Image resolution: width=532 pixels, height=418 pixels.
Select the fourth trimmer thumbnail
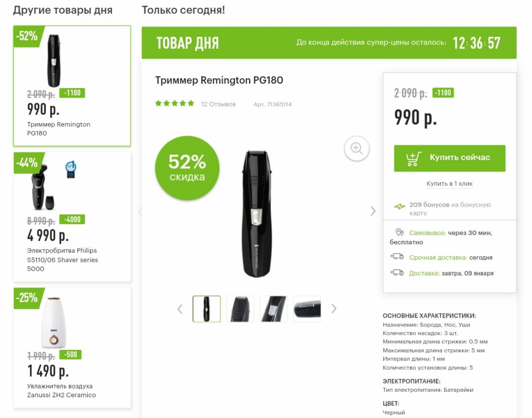coord(307,309)
